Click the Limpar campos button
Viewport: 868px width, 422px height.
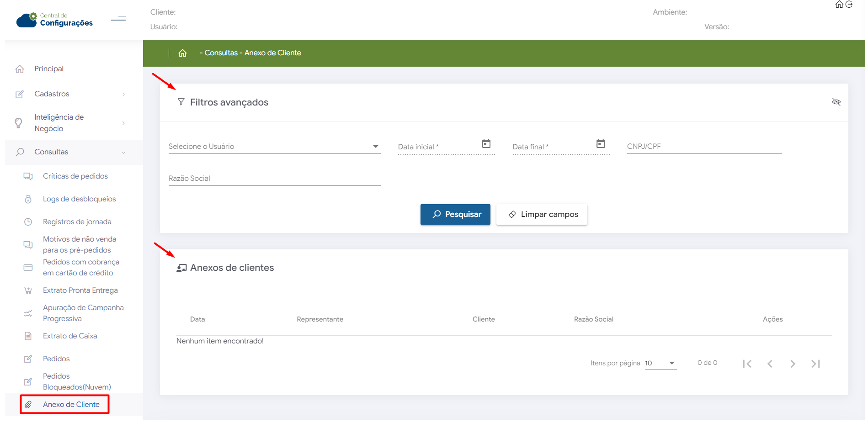tap(542, 214)
